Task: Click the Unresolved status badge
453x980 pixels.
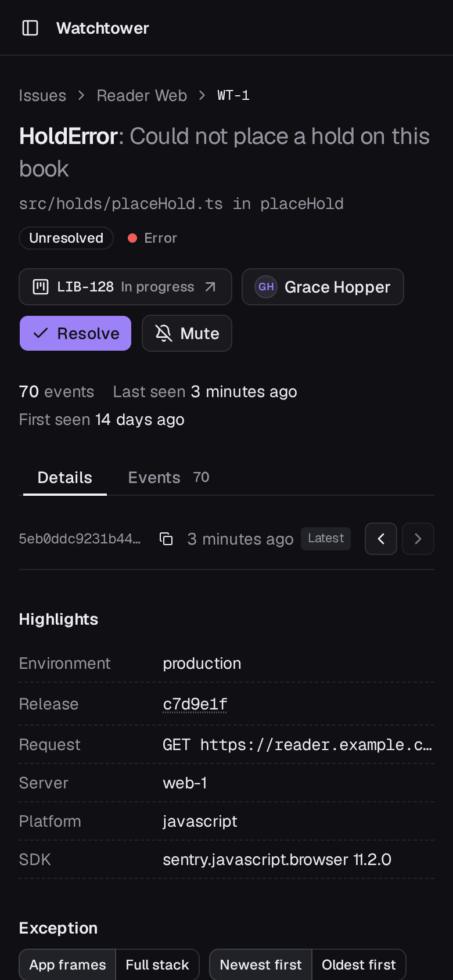Action: click(x=66, y=238)
